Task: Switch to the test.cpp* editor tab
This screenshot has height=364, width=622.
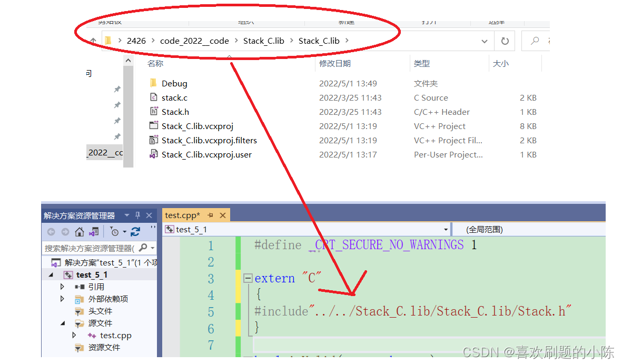Action: pyautogui.click(x=182, y=215)
